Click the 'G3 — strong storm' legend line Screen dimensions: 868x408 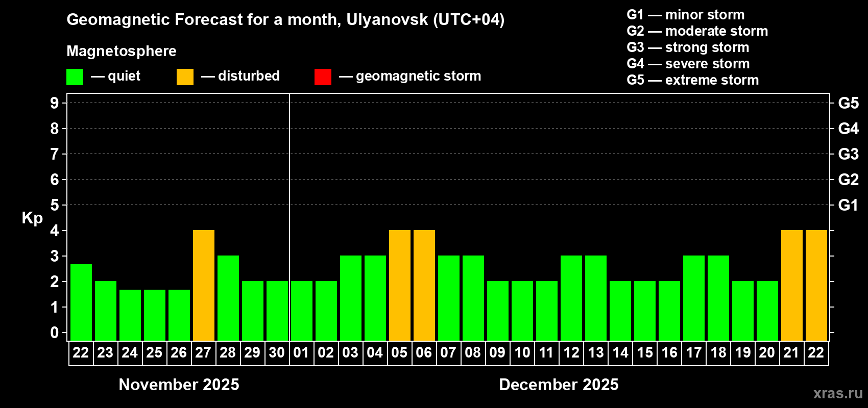point(688,47)
